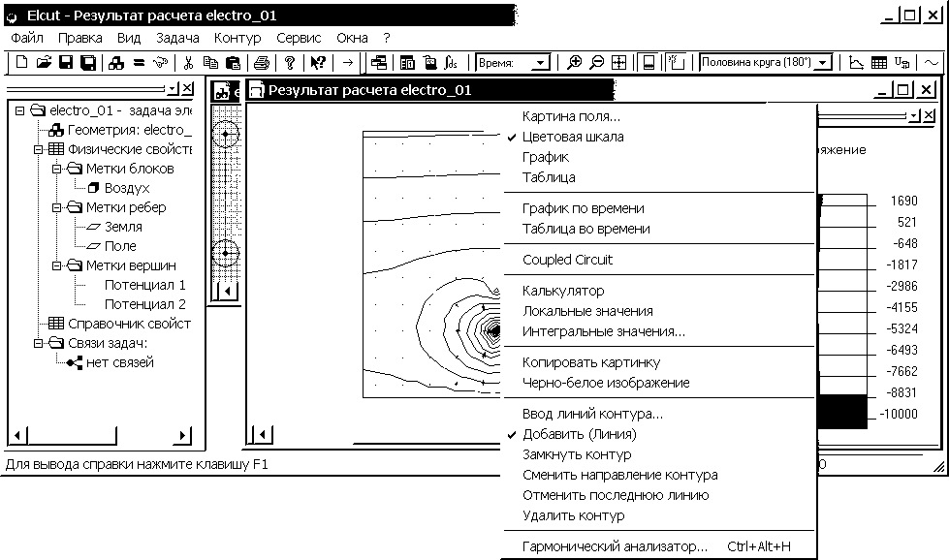Click the paste clipboard icon
The width and height of the screenshot is (949, 560).
pyautogui.click(x=233, y=62)
